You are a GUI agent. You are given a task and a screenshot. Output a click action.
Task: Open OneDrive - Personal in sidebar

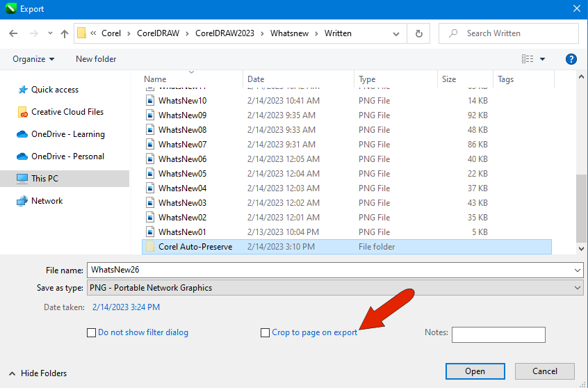point(67,156)
